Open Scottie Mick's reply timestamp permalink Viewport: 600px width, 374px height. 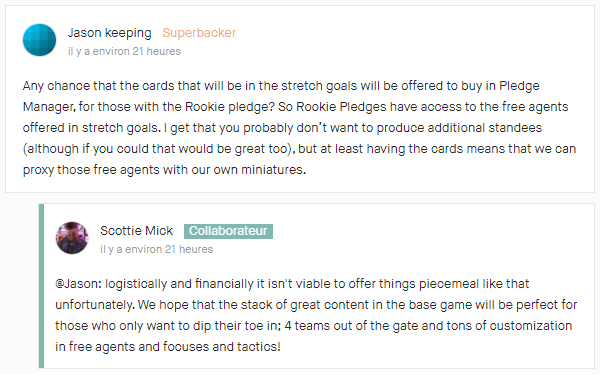click(157, 249)
